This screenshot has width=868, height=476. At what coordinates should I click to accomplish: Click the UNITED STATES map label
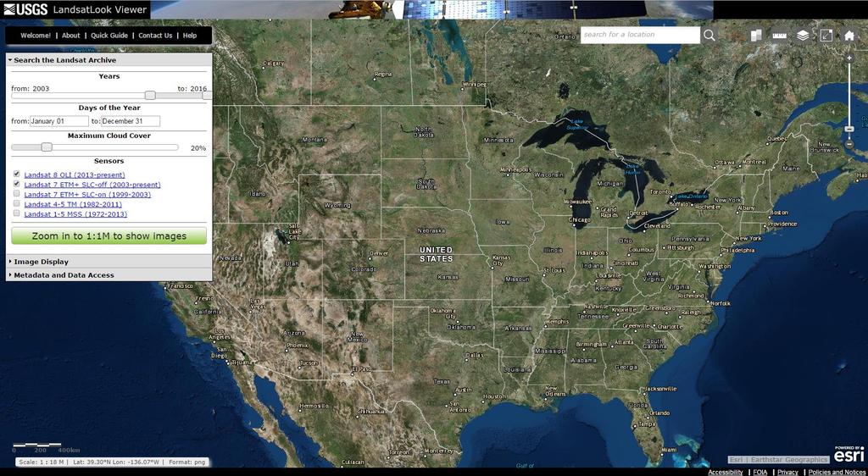click(x=437, y=254)
